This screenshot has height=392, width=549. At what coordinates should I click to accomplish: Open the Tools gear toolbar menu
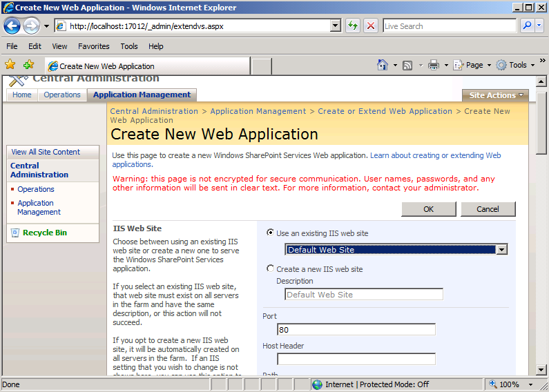click(515, 65)
